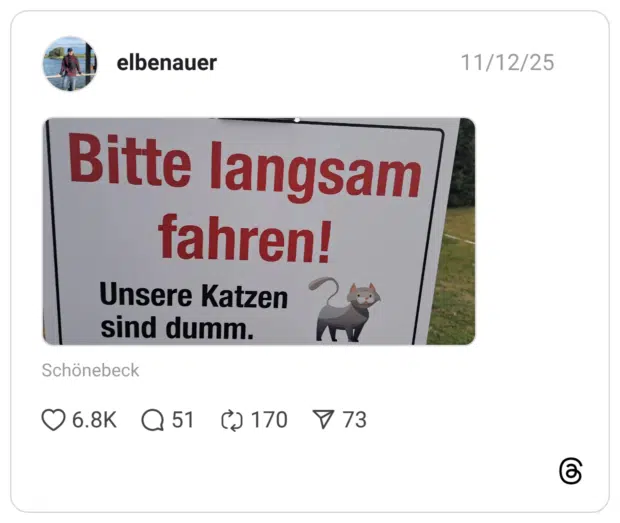Repost using the circular arrows icon
The width and height of the screenshot is (620, 523).
(x=232, y=420)
